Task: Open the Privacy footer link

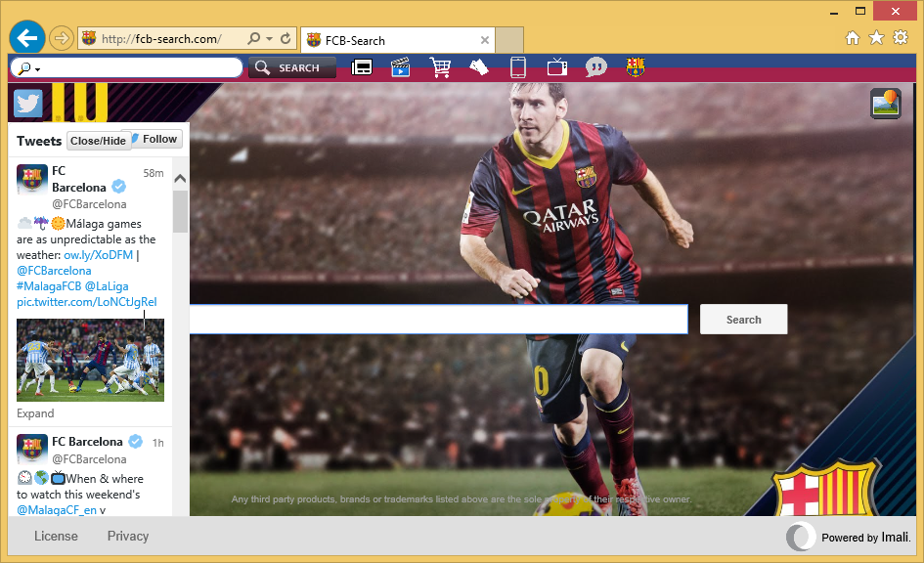Action: pos(128,536)
